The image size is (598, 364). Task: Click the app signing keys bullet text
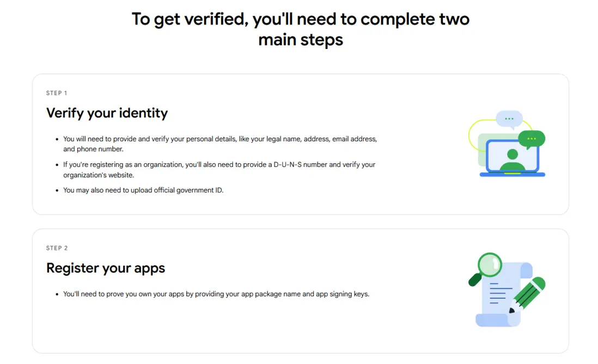click(216, 294)
